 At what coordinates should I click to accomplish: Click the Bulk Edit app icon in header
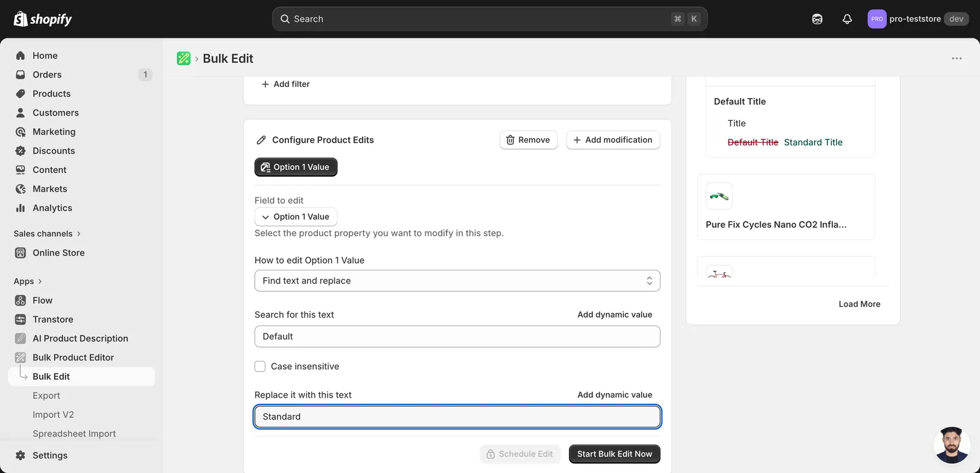[x=184, y=58]
